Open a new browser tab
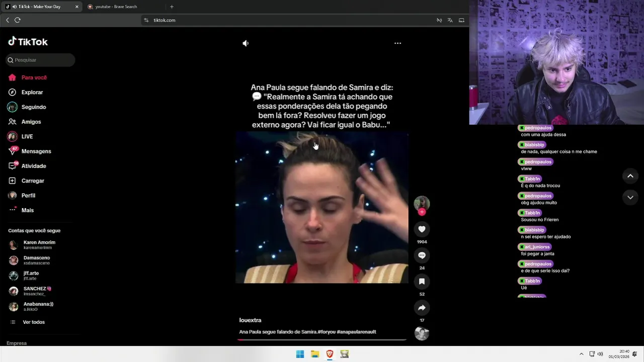Image resolution: width=644 pixels, height=362 pixels. tap(172, 7)
